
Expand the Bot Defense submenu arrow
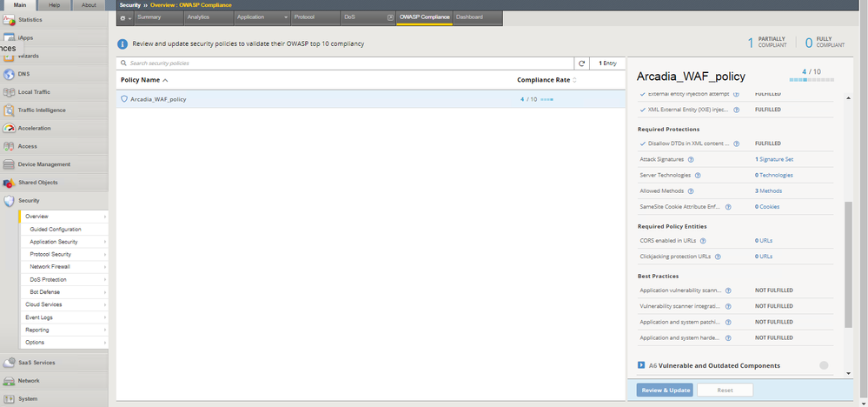click(x=104, y=292)
